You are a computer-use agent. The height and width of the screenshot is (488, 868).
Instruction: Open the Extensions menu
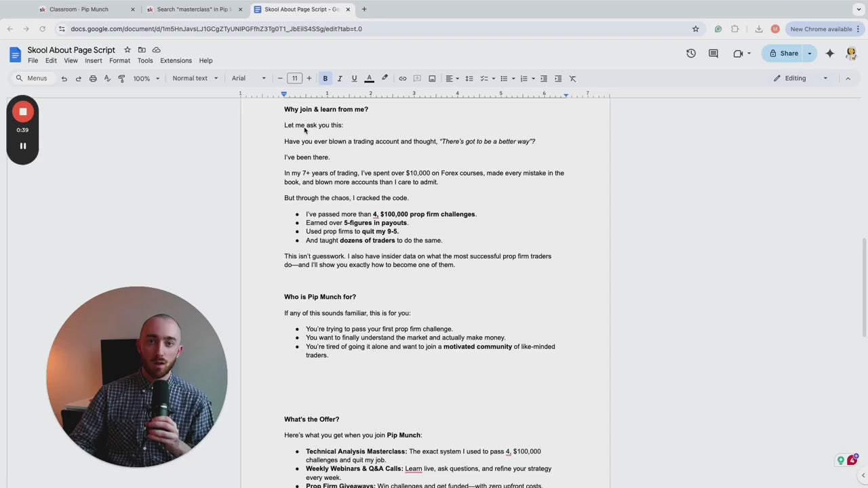click(176, 61)
